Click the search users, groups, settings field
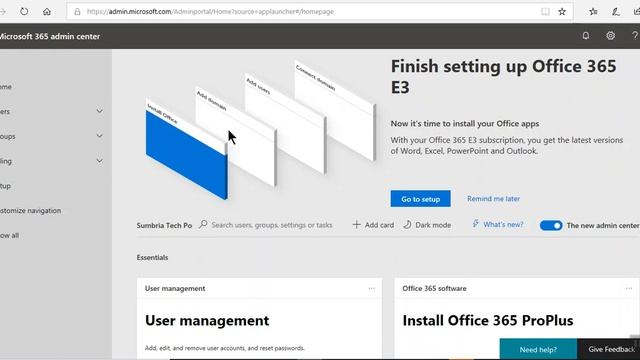Viewport: 640px width, 360px height. coord(271,225)
